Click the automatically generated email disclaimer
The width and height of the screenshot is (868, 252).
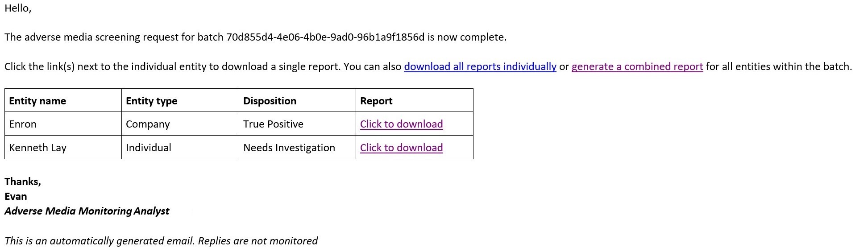click(x=161, y=241)
